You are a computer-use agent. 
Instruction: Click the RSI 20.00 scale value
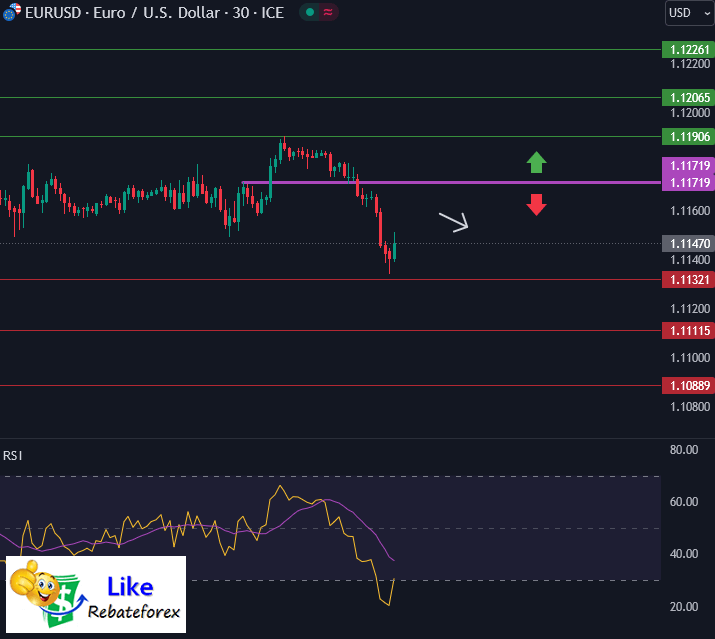(x=684, y=607)
